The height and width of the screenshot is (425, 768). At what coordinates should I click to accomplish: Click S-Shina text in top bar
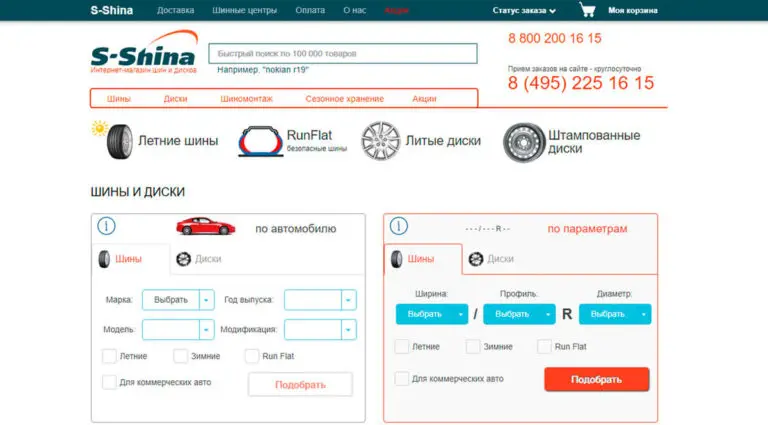coord(112,10)
